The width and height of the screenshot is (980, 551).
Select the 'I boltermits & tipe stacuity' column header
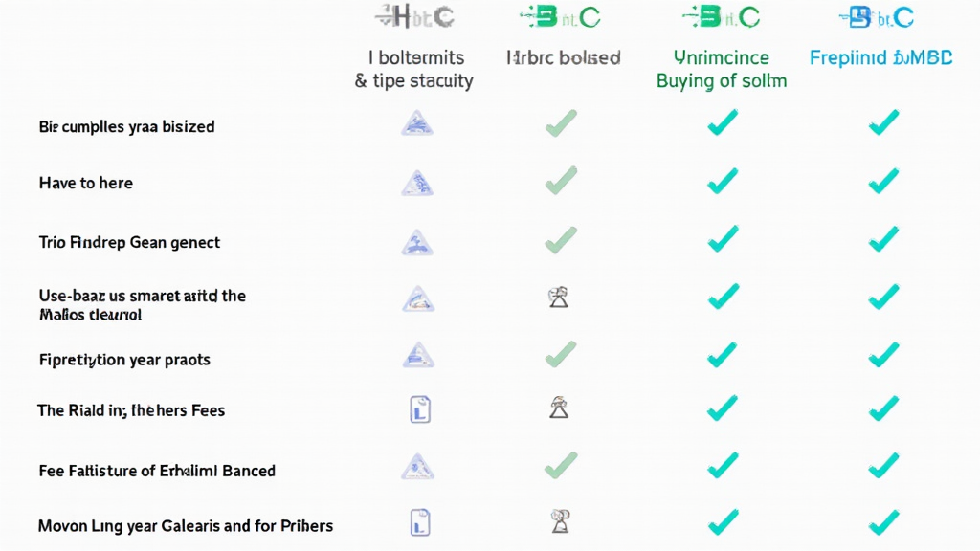[x=413, y=69]
